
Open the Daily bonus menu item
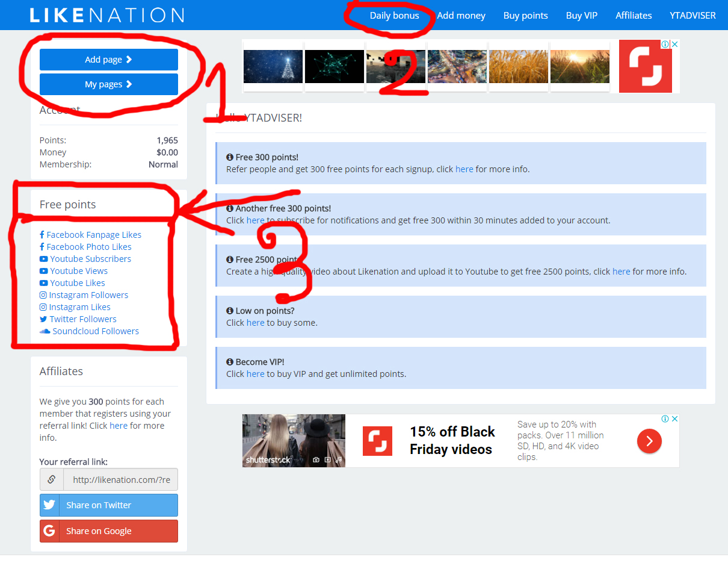click(x=394, y=16)
